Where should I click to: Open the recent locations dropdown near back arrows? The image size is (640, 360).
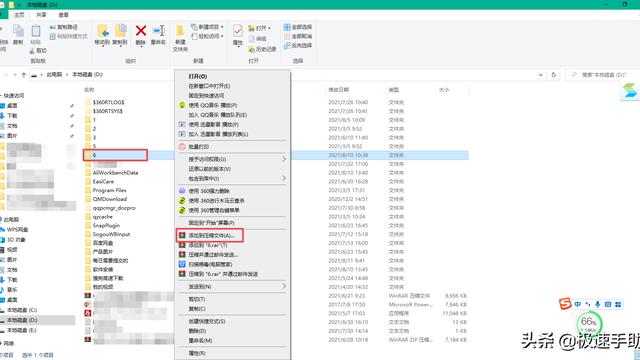(16, 75)
